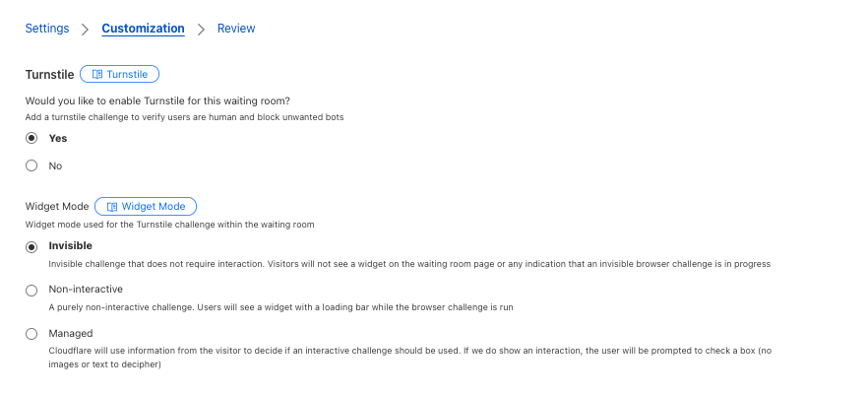Choose the Managed widget mode radio button
The height and width of the screenshot is (394, 868).
[31, 334]
